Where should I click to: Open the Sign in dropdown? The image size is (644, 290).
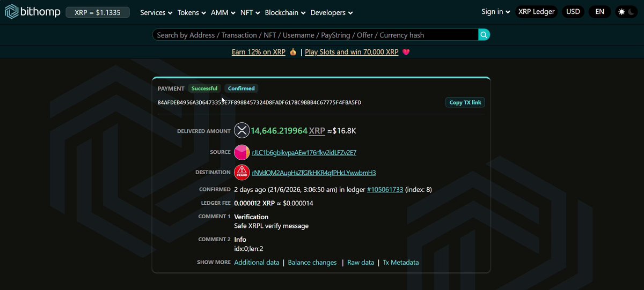point(496,12)
